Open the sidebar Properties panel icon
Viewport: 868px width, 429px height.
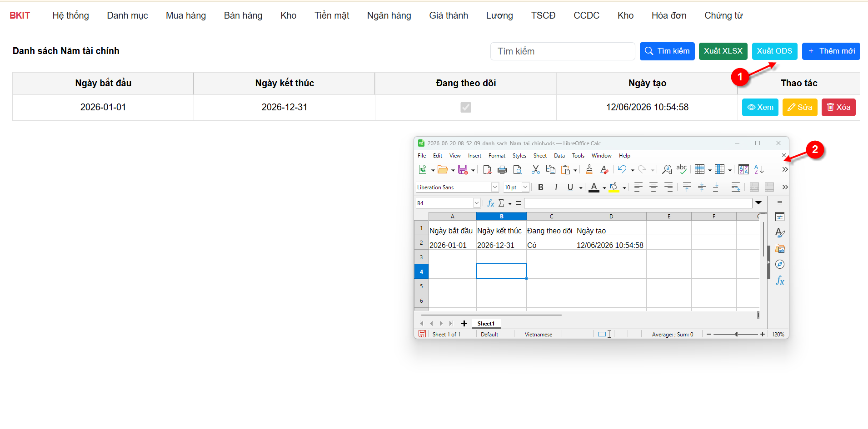[780, 217]
